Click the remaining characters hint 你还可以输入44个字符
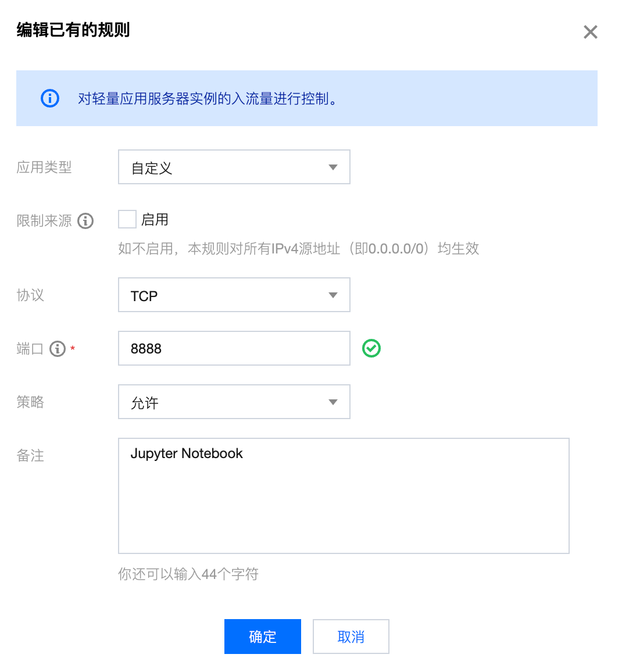The width and height of the screenshot is (622, 672). click(x=188, y=574)
